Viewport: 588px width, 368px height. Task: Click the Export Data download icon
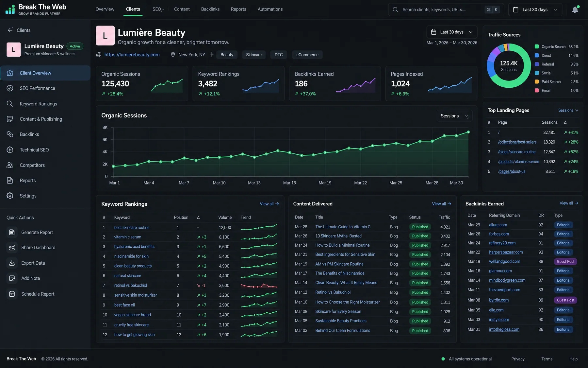point(12,263)
